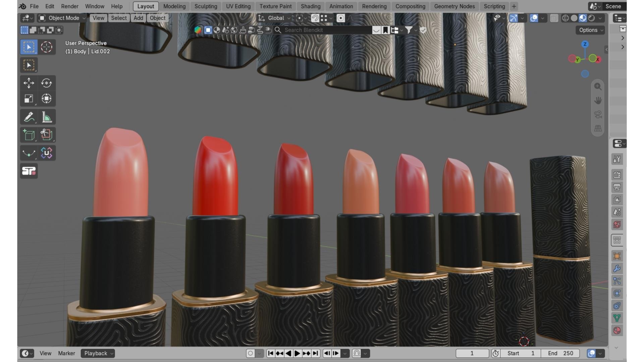
Task: Pick the Transform tool
Action: pos(46,99)
